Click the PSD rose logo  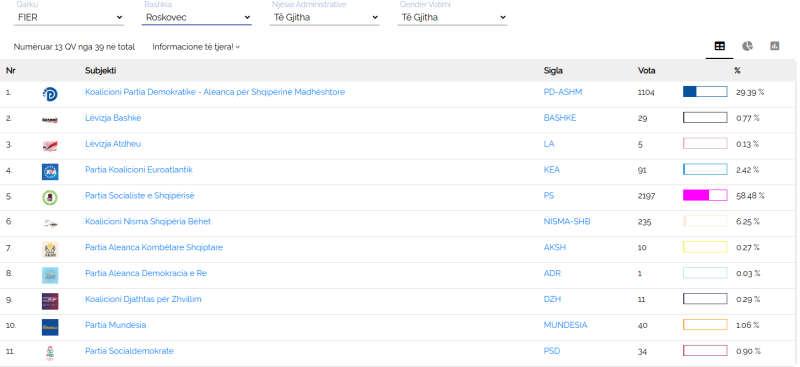[50, 353]
